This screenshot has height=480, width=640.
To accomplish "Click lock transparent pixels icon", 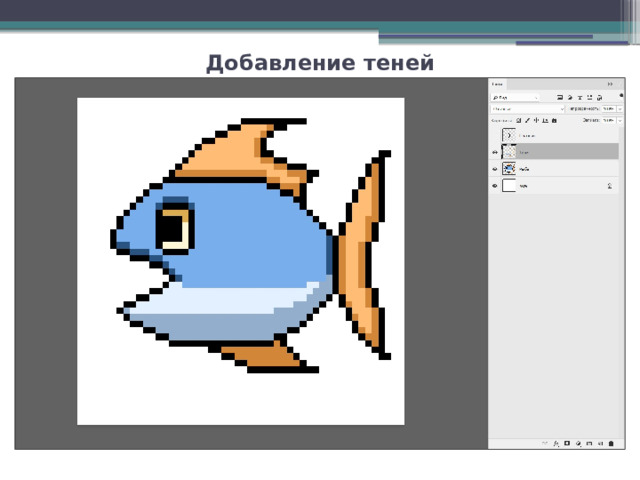I will click(x=519, y=120).
